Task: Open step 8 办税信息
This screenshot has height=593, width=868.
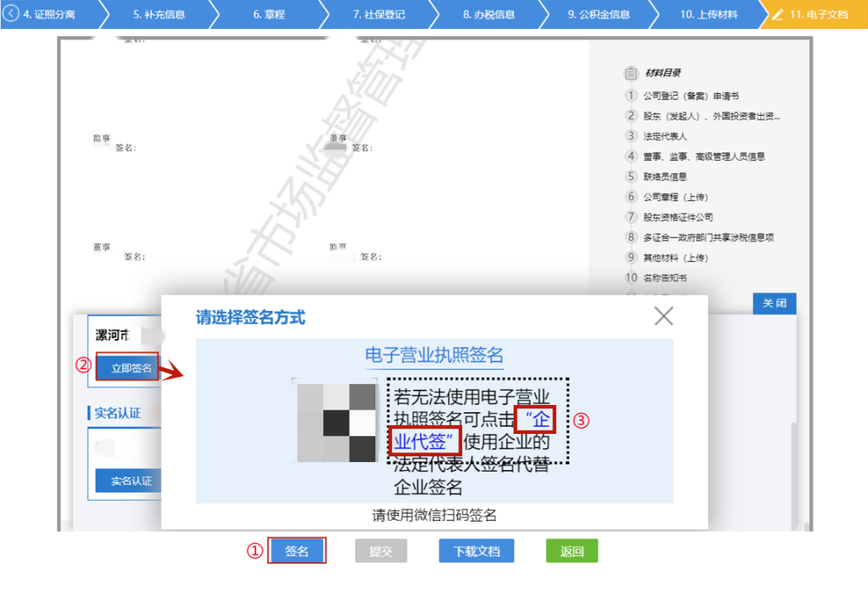Action: coord(489,14)
